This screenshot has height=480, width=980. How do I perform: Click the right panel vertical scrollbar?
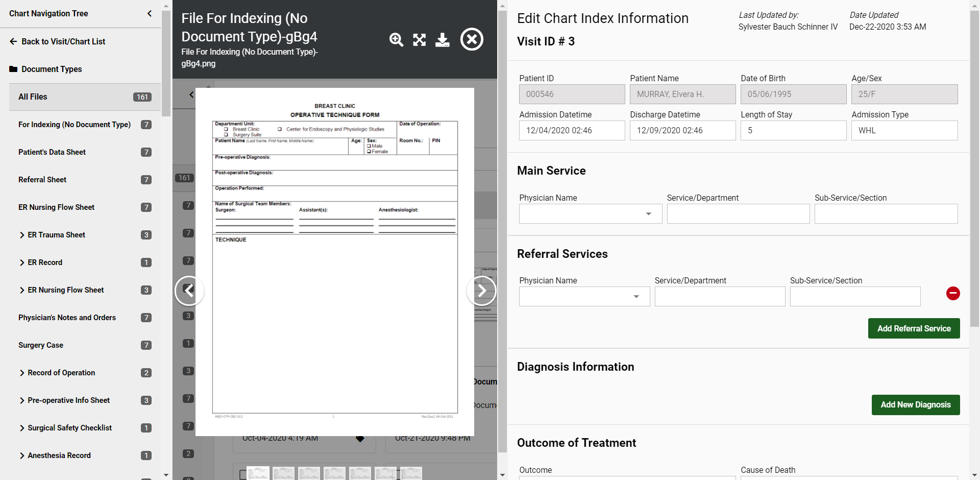click(974, 169)
